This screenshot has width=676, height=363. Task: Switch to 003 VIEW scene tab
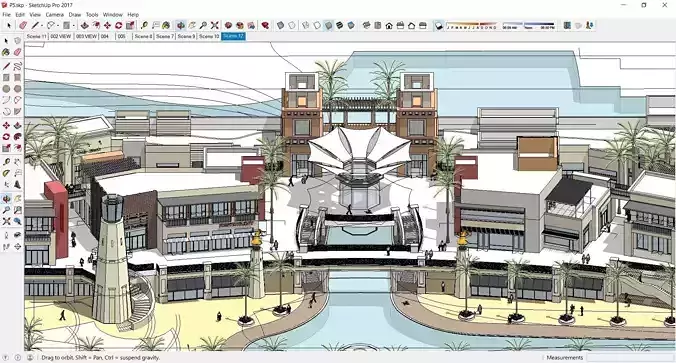pyautogui.click(x=86, y=36)
